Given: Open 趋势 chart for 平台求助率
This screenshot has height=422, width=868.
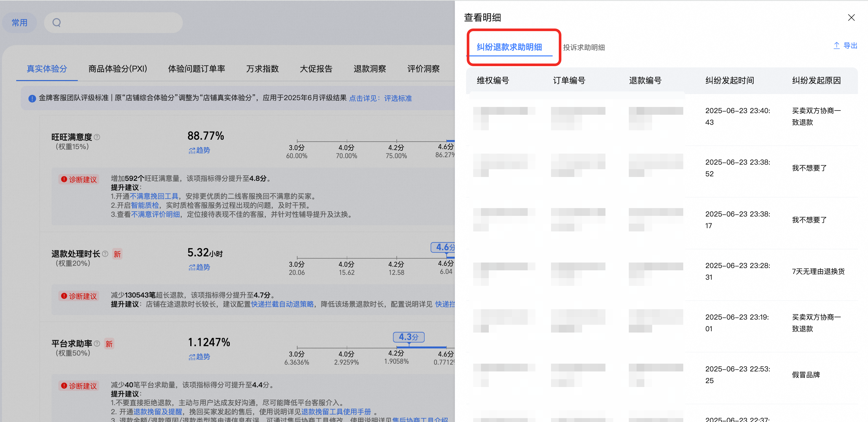Looking at the screenshot, I should pos(199,357).
